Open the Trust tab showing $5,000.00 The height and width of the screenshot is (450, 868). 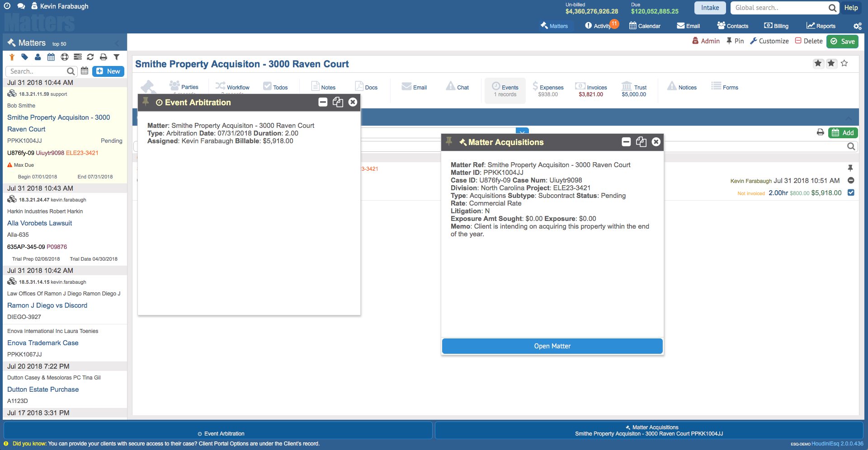coord(634,90)
